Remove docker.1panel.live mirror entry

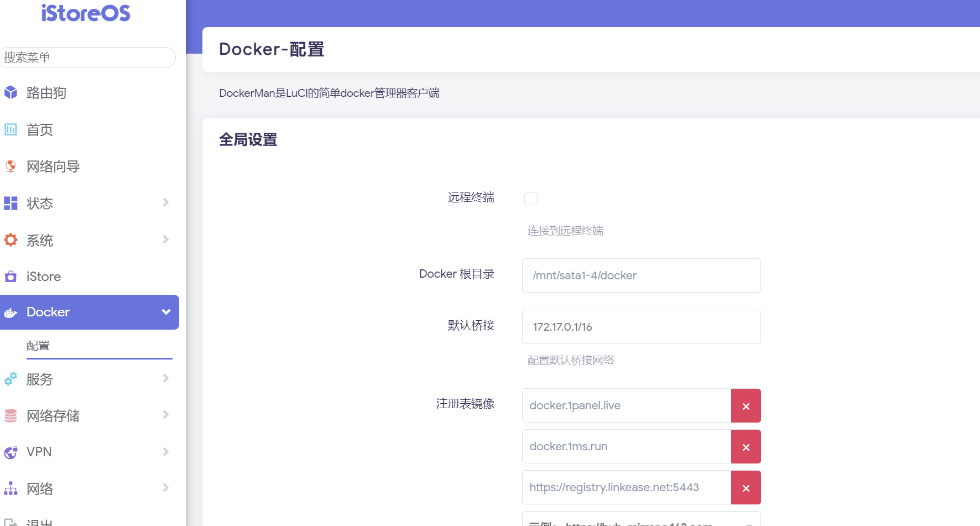pyautogui.click(x=746, y=406)
